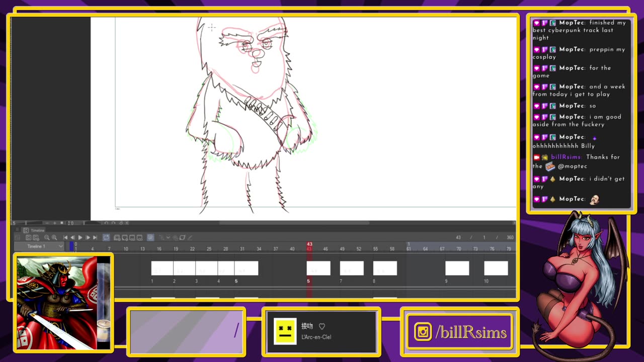Image resolution: width=644 pixels, height=362 pixels.
Task: Click the small square canvas view icon
Action: click(62, 223)
